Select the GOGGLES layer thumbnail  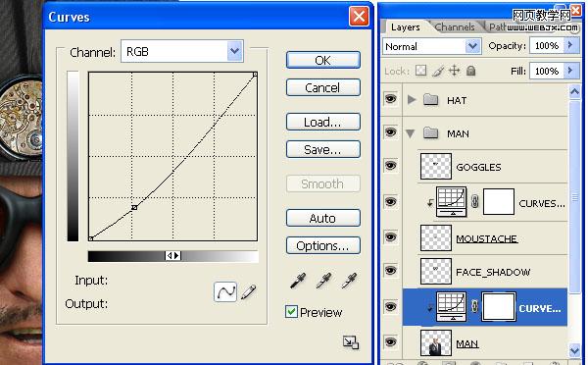(x=436, y=166)
